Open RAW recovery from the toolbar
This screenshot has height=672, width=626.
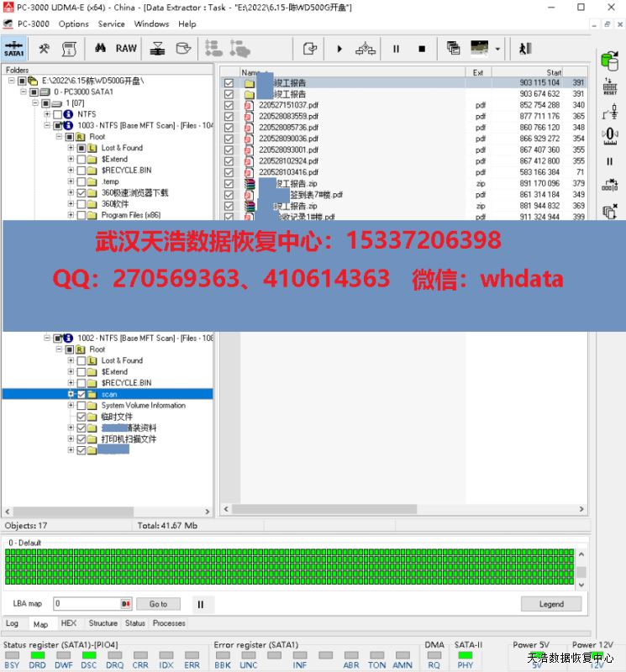coord(126,49)
